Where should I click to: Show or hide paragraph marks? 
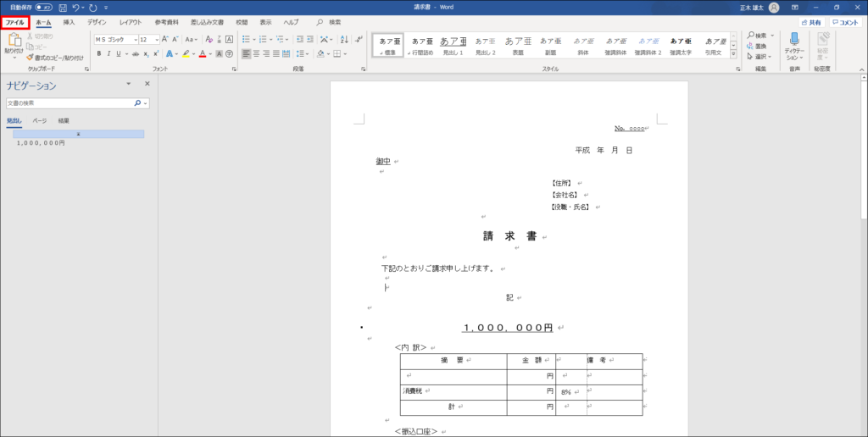[359, 39]
